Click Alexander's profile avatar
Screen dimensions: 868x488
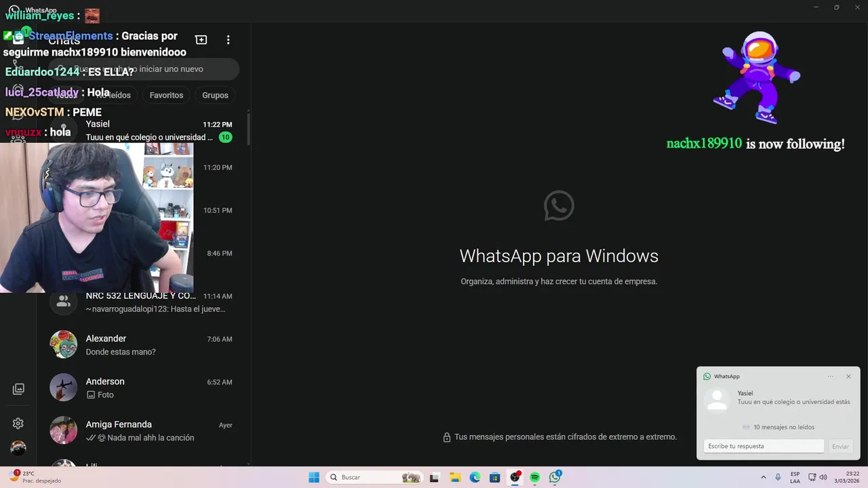(63, 344)
